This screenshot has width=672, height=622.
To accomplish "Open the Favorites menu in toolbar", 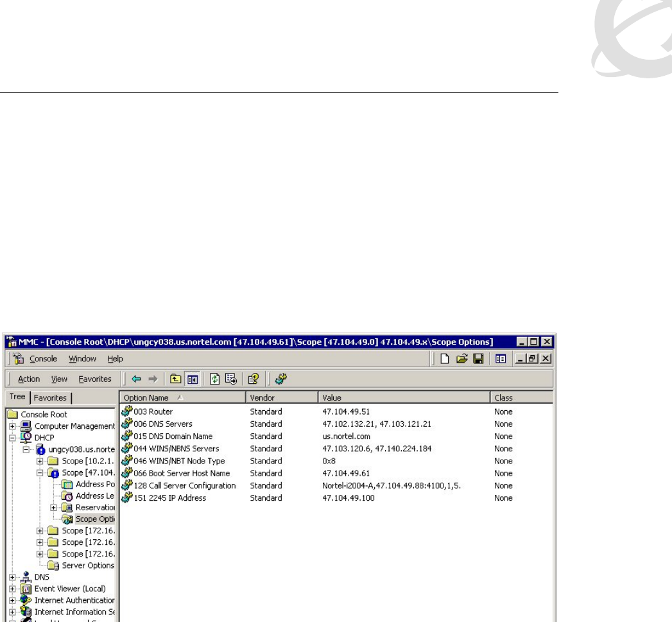I will [x=95, y=379].
